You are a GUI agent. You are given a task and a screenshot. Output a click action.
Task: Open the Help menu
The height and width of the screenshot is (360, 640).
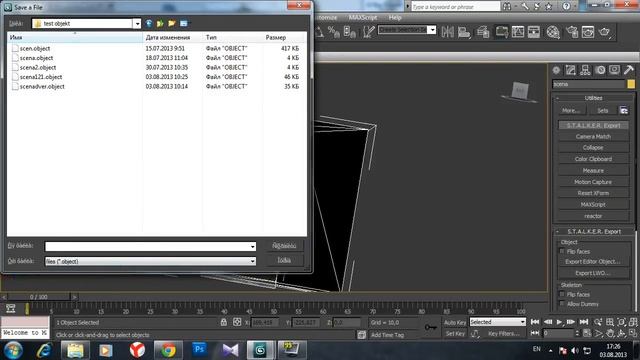tap(395, 18)
